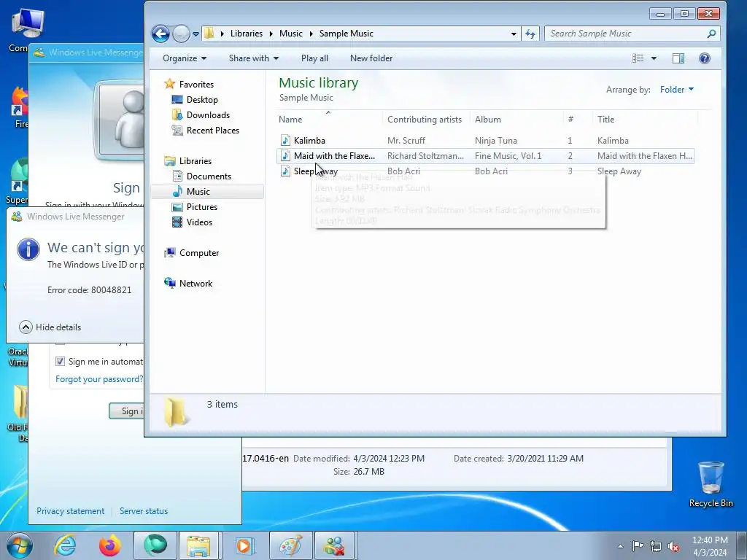Open the network tray icon
Viewport: 747px width, 560px height.
point(656,546)
